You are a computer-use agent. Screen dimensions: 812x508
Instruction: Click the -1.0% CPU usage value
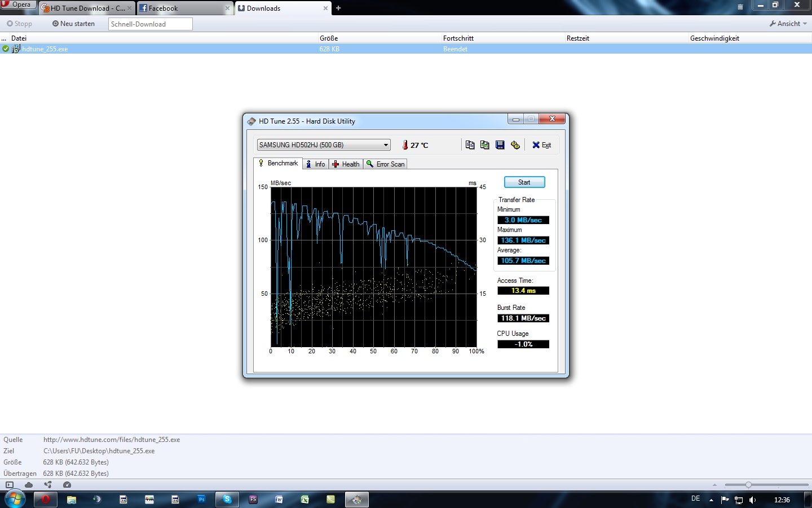pyautogui.click(x=523, y=344)
